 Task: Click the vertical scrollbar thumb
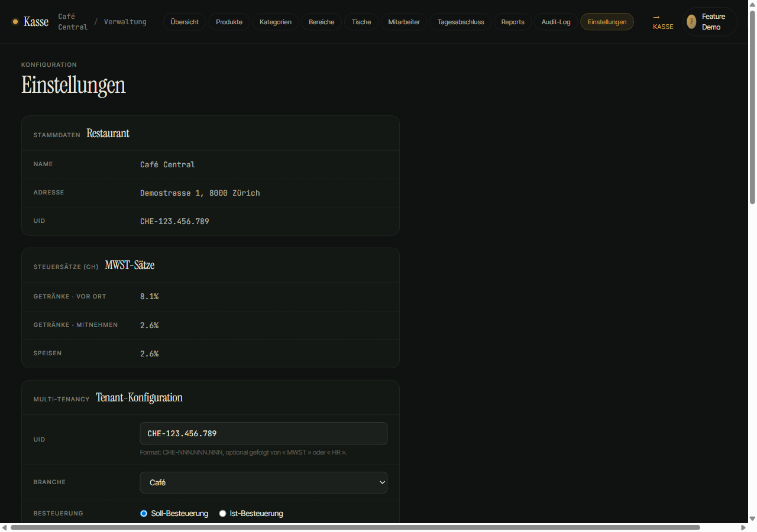752,108
